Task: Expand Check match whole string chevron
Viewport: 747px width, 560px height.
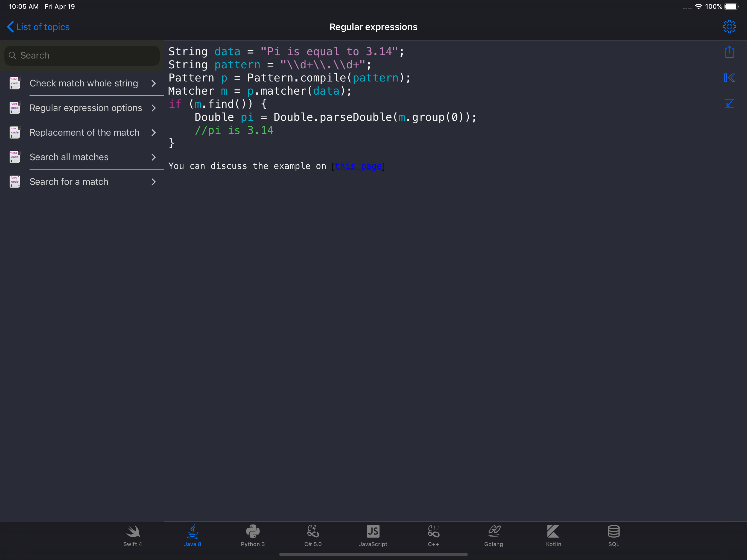Action: (154, 83)
